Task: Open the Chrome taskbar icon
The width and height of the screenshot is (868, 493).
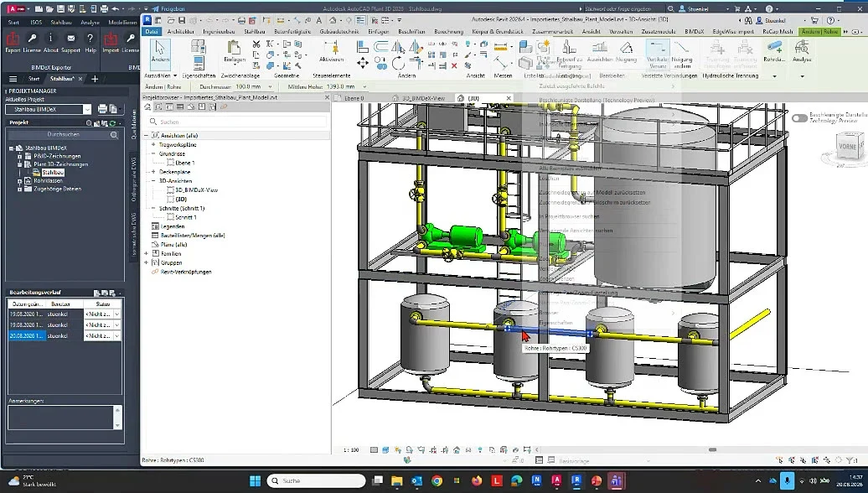Action: pyautogui.click(x=437, y=480)
